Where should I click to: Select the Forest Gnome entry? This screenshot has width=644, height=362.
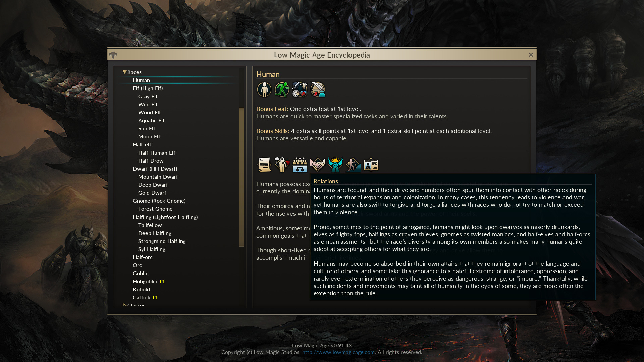[x=155, y=209]
